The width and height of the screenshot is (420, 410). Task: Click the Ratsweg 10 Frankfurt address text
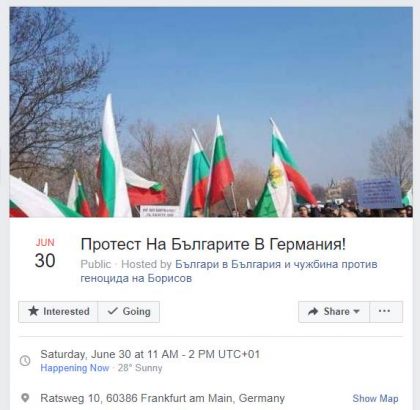point(163,398)
